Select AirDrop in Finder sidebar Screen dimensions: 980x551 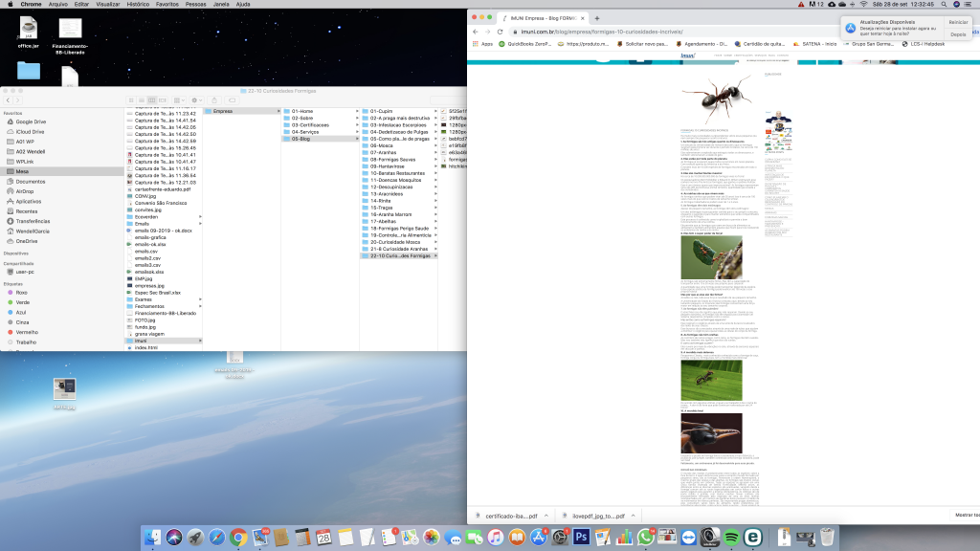click(x=24, y=191)
